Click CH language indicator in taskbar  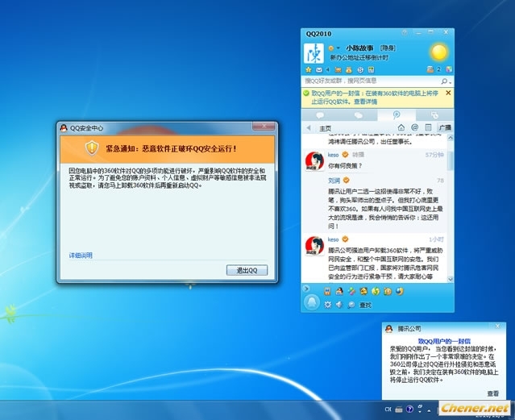388,410
